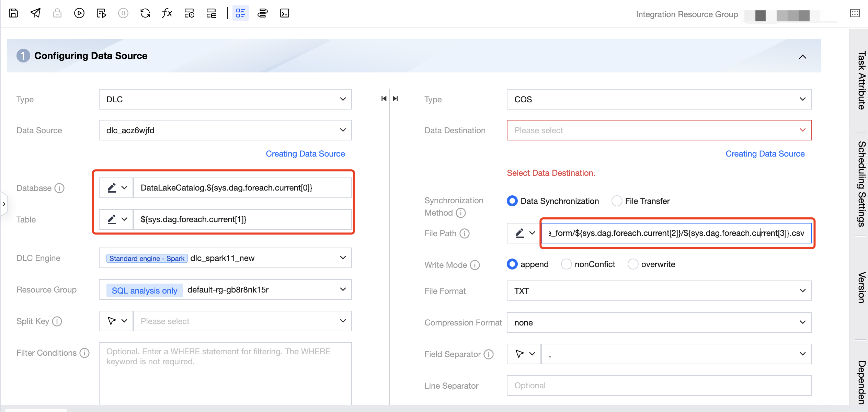Choose the overwrite write mode
Image resolution: width=868 pixels, height=412 pixels.
coord(633,264)
